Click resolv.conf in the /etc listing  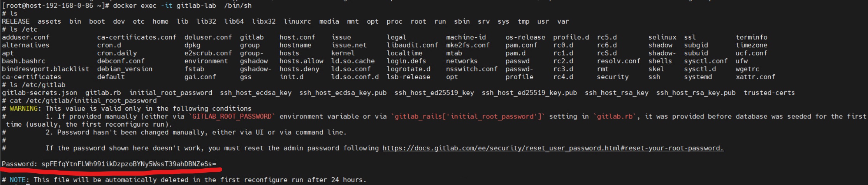pos(618,61)
